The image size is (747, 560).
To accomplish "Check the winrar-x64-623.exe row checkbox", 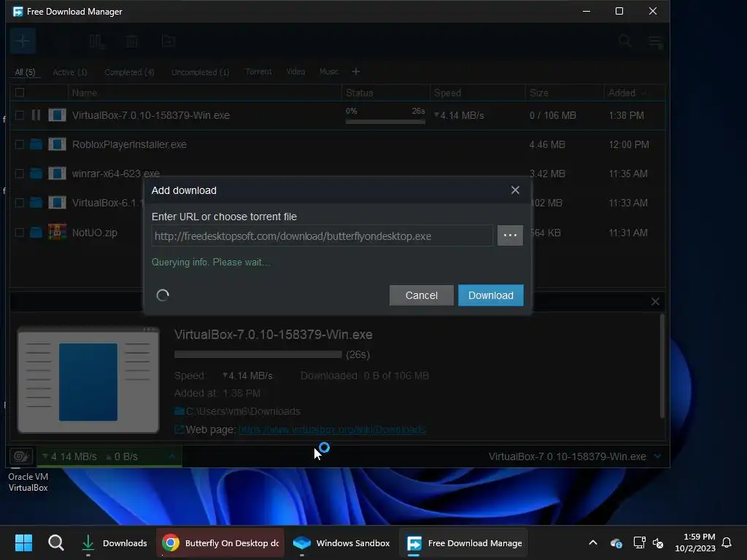I will point(20,174).
